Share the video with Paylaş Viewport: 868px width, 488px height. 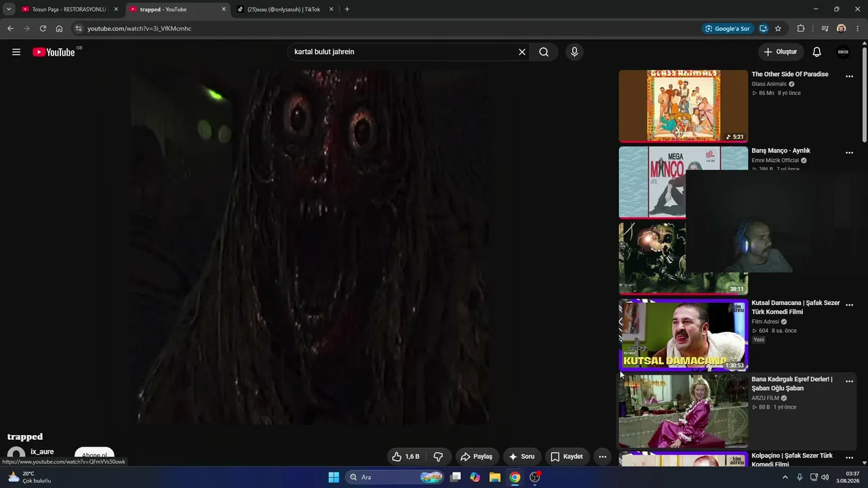coord(477,457)
